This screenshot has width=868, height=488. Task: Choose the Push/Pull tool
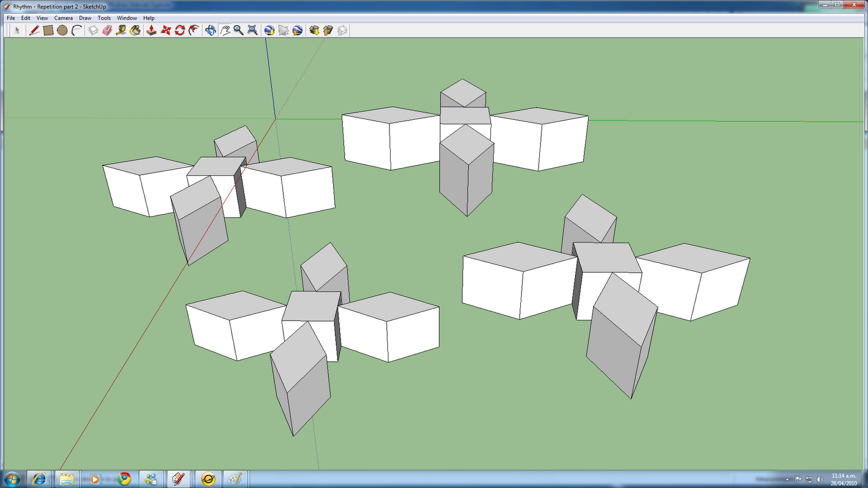[152, 30]
